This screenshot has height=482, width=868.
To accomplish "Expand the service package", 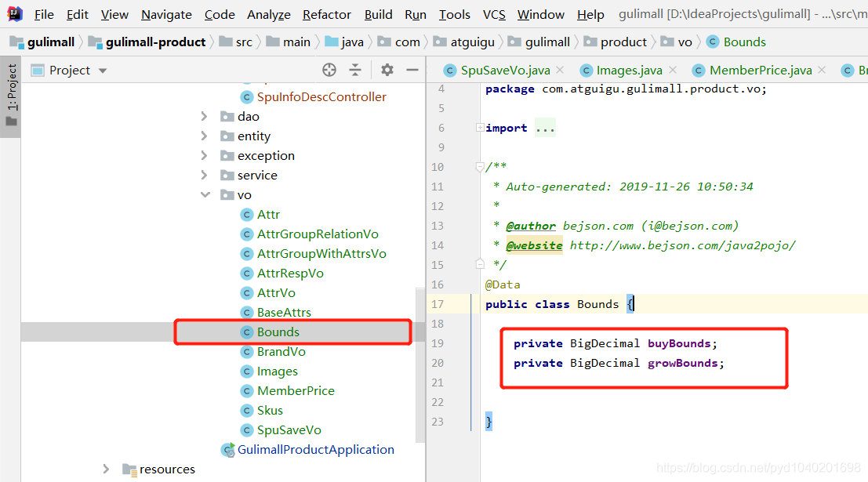I will [205, 176].
